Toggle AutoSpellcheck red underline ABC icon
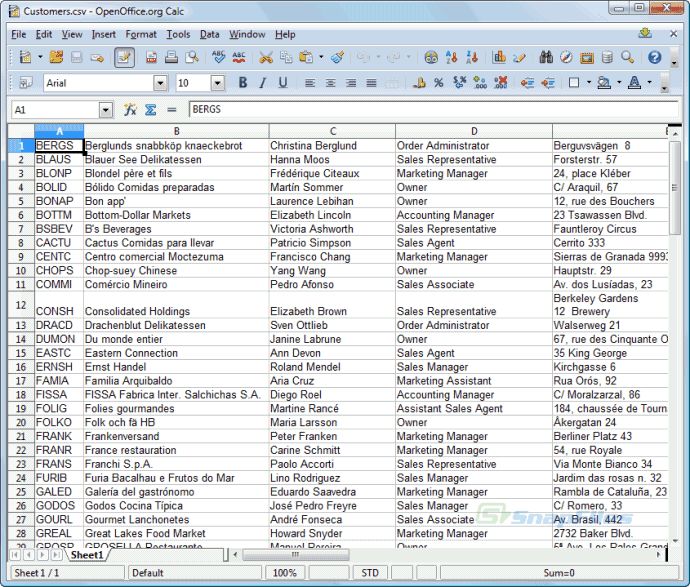The width and height of the screenshot is (690, 587). (x=239, y=57)
